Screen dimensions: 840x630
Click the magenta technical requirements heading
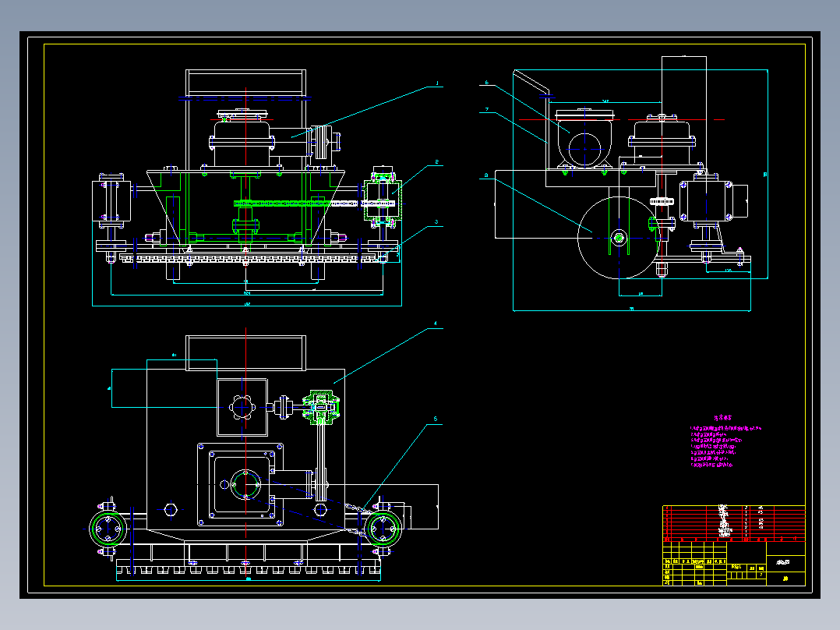(722, 417)
